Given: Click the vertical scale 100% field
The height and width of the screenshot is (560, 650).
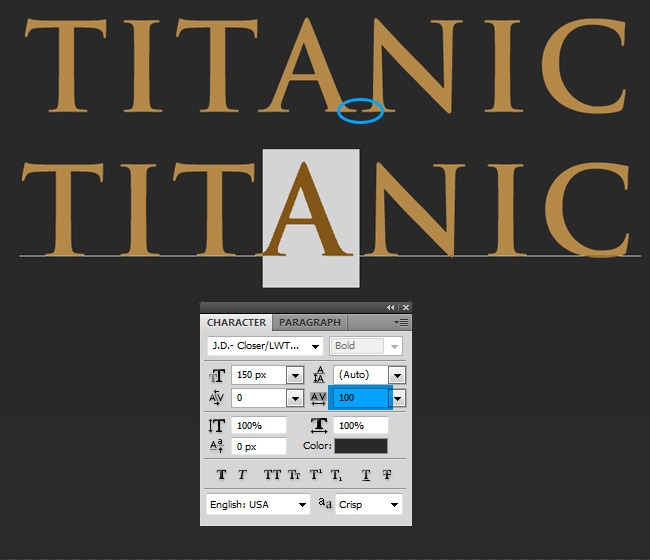Looking at the screenshot, I should tap(259, 426).
